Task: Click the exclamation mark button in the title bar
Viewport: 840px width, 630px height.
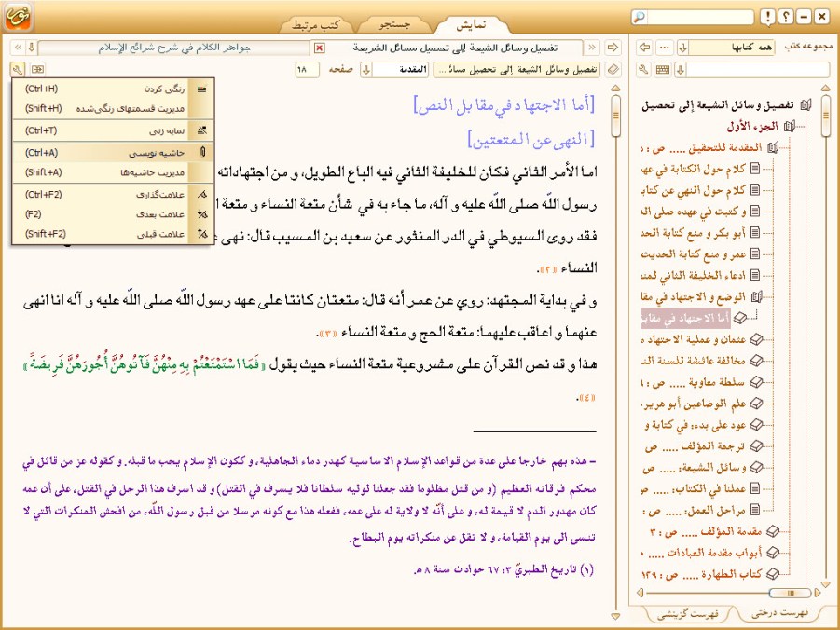Action: [x=767, y=17]
